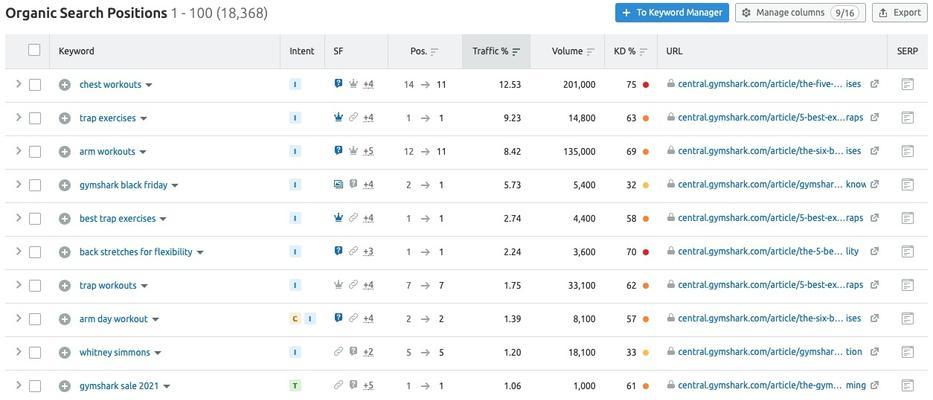Screen dimensions: 933x400
Task: Tick the select-all checkbox in table header
Action: tap(35, 50)
